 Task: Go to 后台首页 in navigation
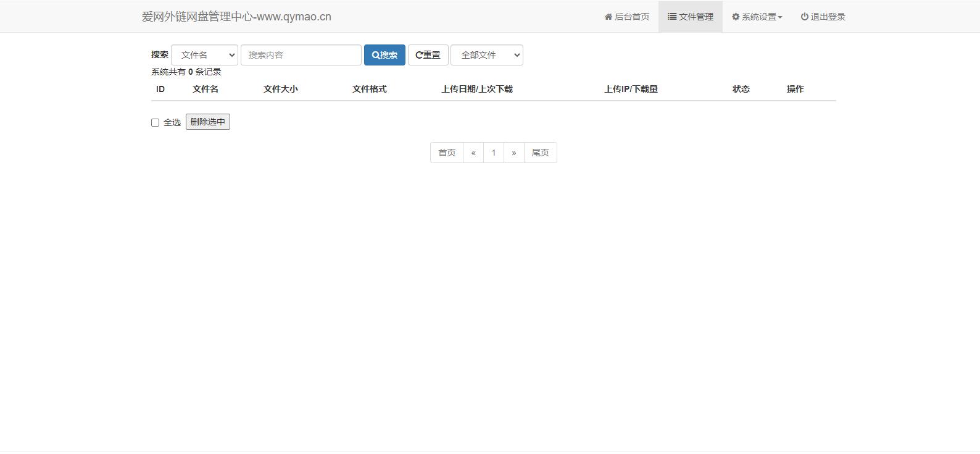pos(632,17)
